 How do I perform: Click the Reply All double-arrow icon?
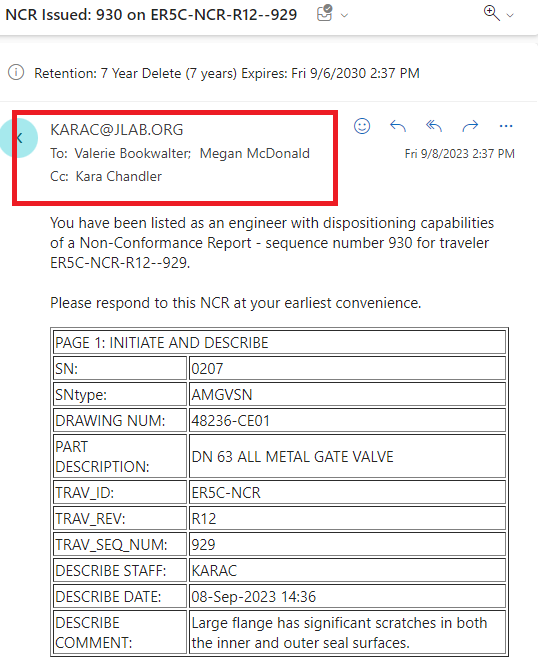click(434, 126)
